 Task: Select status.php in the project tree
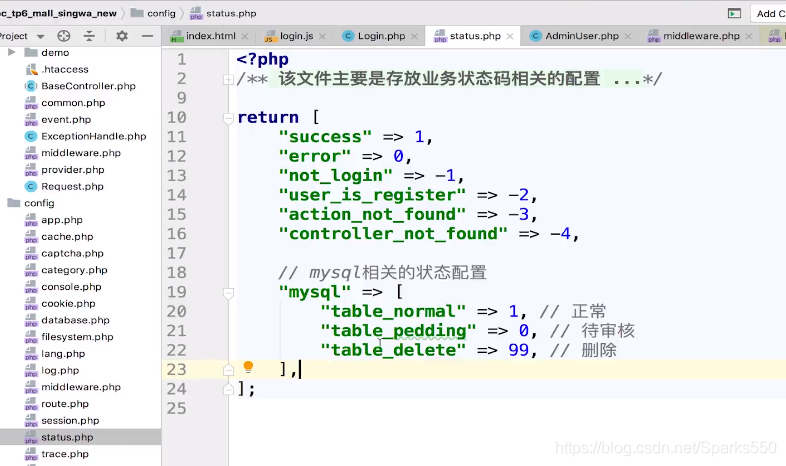pyautogui.click(x=67, y=437)
